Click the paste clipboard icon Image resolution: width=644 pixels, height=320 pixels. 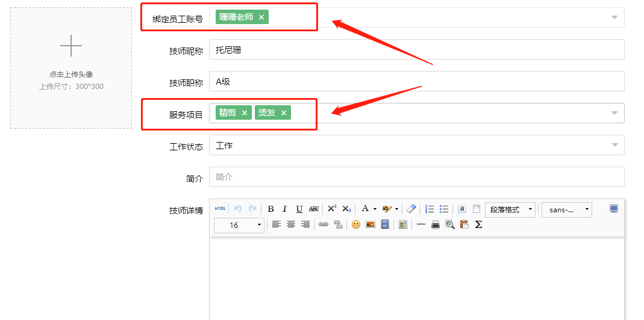coord(464,224)
